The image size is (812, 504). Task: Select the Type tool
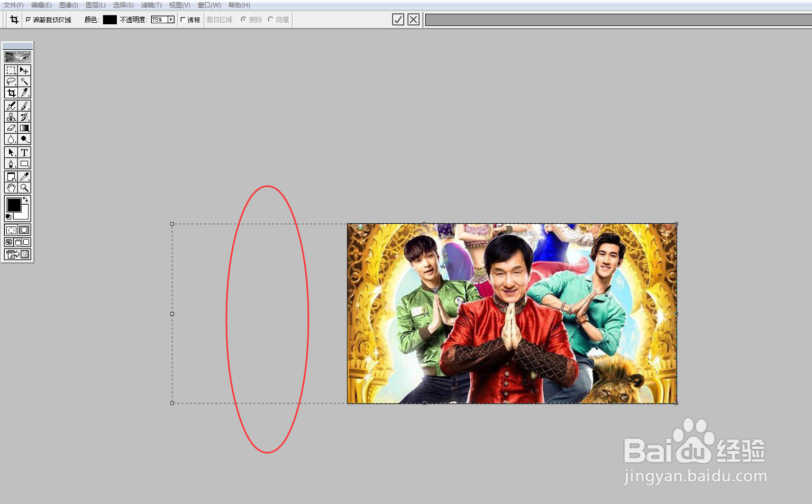click(24, 152)
